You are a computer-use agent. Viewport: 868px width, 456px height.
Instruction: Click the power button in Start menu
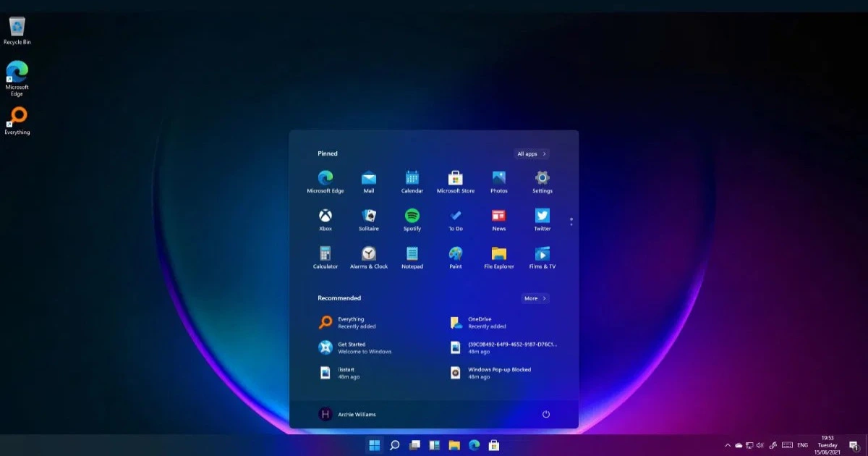click(x=546, y=414)
